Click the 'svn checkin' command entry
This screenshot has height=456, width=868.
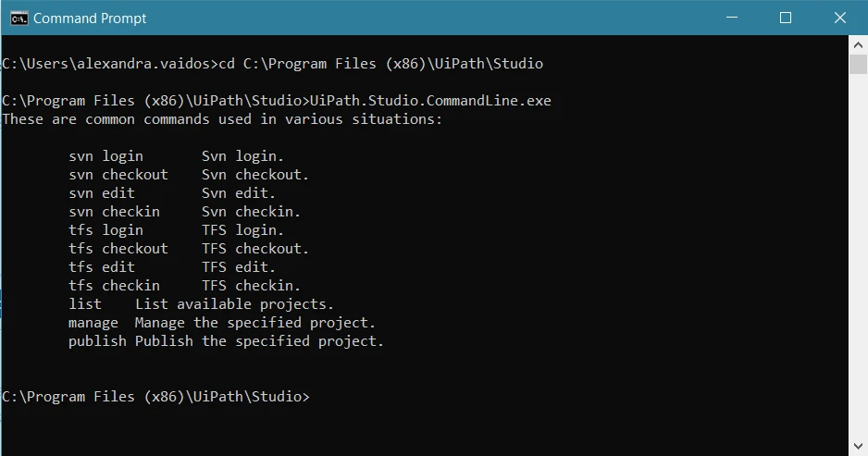114,212
